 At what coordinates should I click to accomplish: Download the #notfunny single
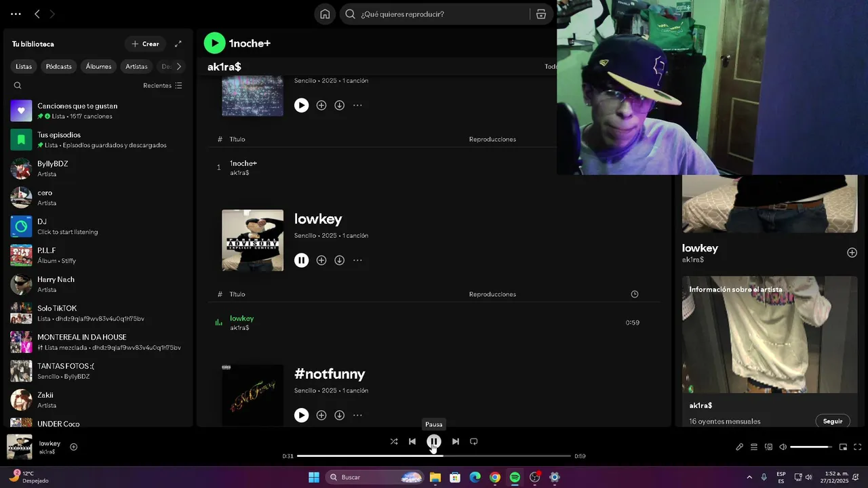(339, 415)
